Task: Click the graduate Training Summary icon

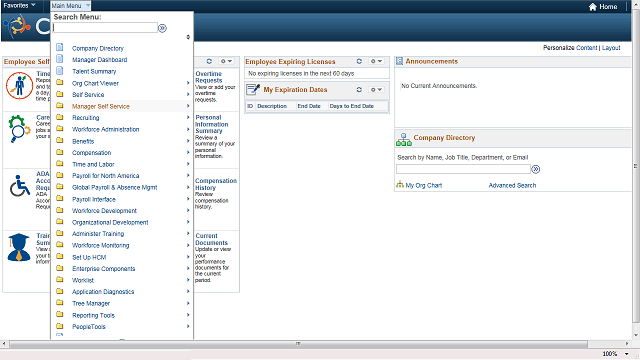Action: point(19,247)
